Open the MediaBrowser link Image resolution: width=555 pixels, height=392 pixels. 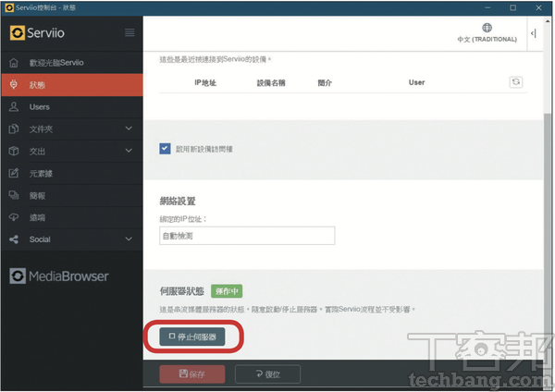pos(59,276)
